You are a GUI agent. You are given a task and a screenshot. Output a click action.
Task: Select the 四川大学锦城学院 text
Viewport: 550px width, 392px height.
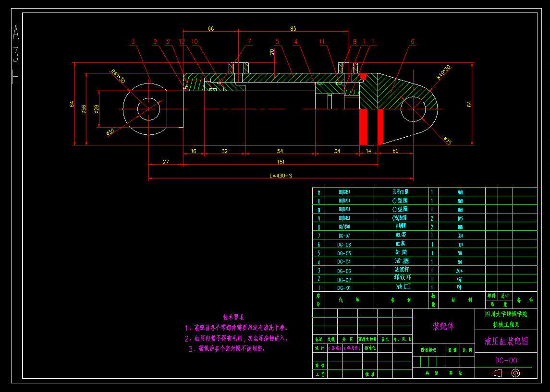click(x=506, y=314)
